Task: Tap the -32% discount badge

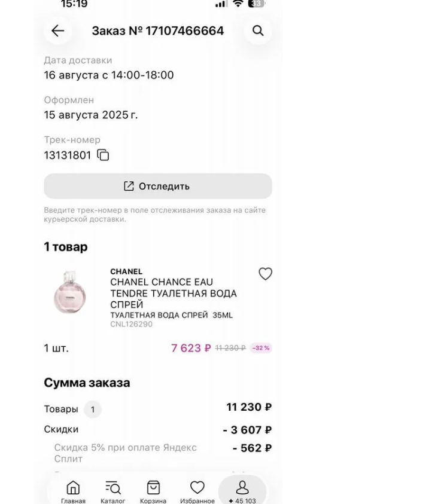Action: 260,348
